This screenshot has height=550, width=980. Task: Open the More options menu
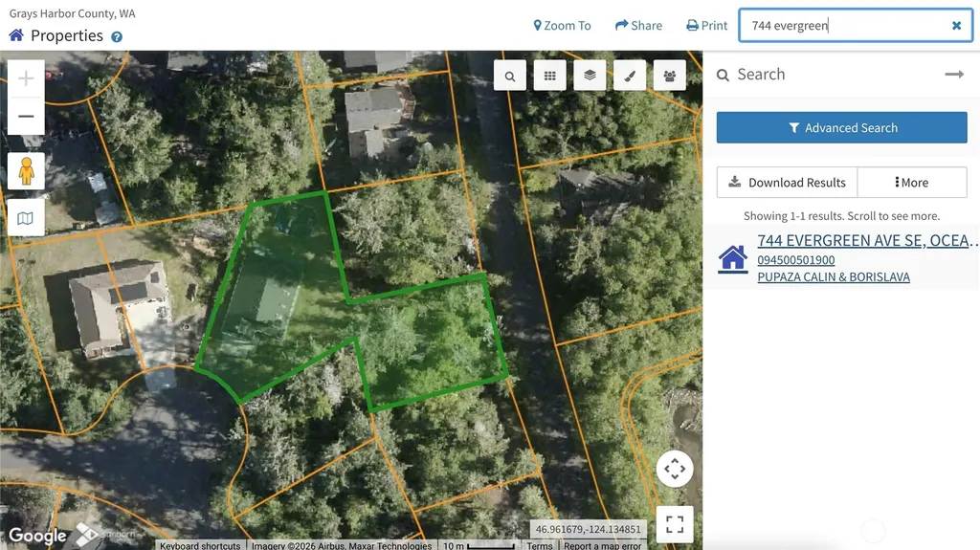click(x=912, y=183)
